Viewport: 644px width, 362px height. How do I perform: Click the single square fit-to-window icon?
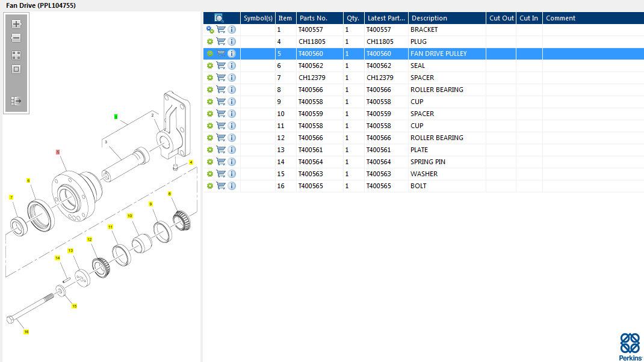coord(16,69)
